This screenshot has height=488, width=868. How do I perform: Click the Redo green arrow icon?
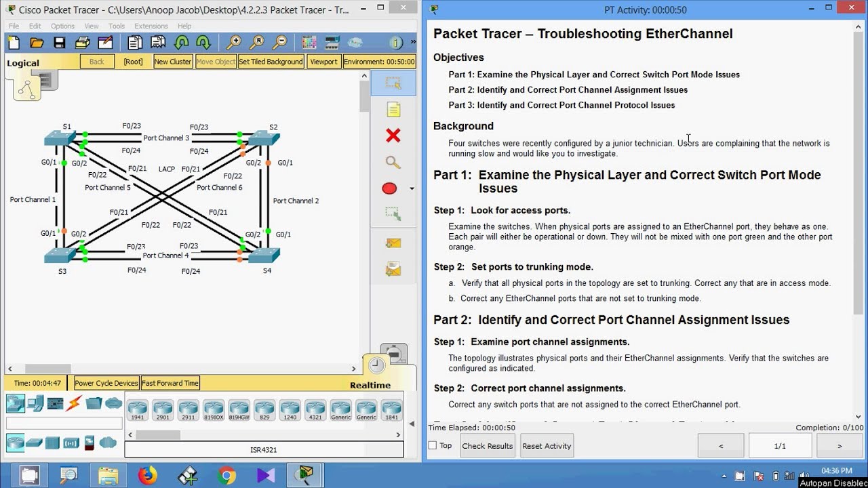point(203,43)
